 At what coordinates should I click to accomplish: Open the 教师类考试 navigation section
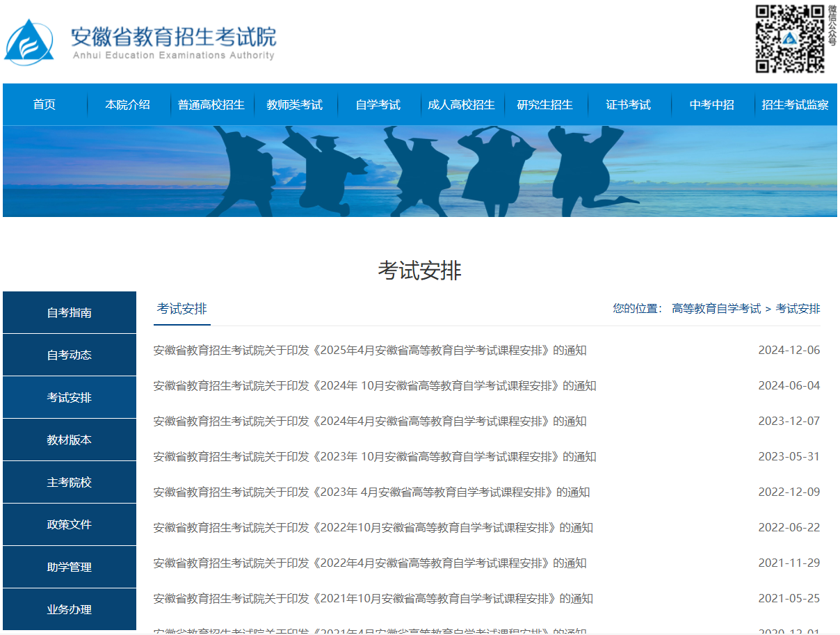(296, 104)
